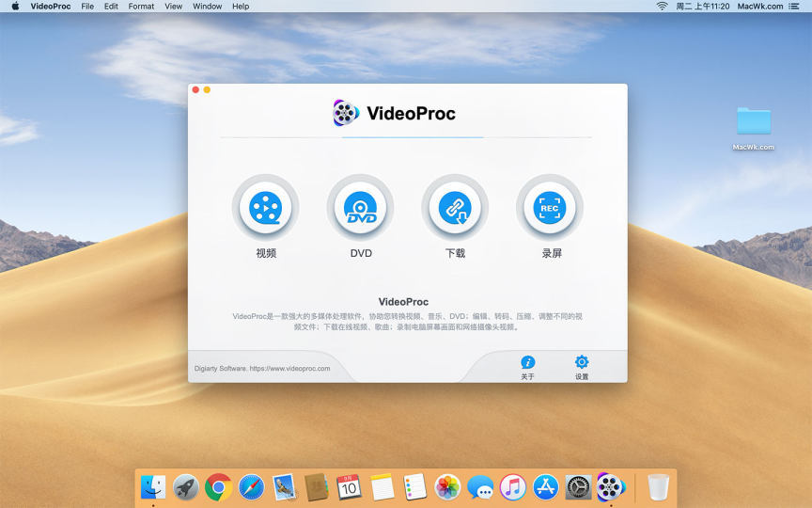Open the DVD conversion module
Screen dimensions: 812x508
361,208
